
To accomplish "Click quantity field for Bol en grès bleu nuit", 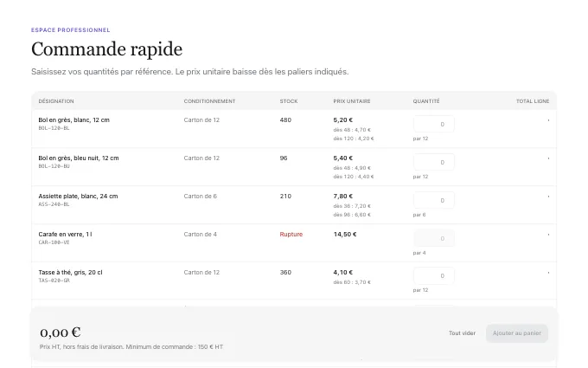I will 434,162.
